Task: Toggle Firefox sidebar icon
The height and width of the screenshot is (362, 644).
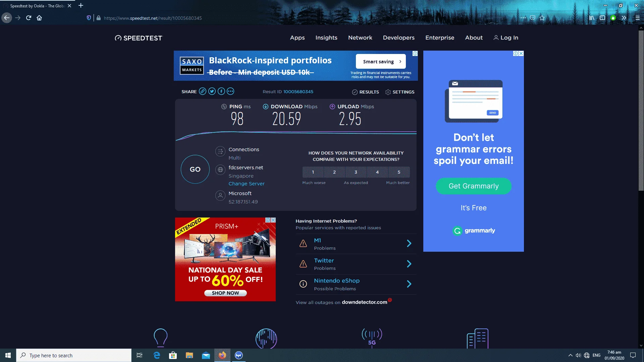Action: click(602, 18)
